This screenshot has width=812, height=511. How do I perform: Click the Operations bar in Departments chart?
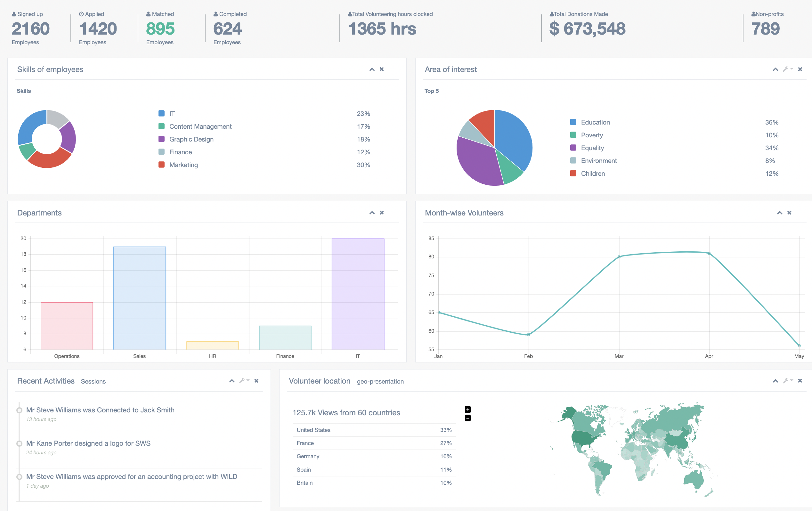coord(67,326)
